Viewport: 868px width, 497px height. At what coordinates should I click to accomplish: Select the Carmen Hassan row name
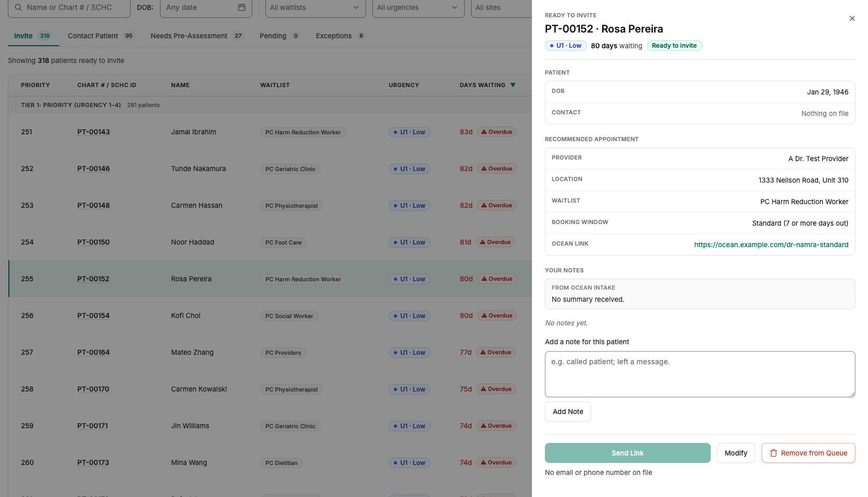point(197,205)
